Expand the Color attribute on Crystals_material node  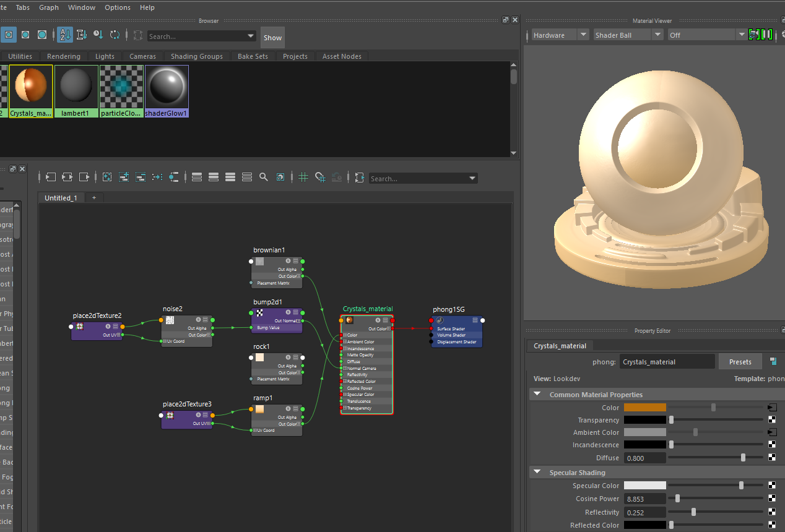pyautogui.click(x=345, y=335)
